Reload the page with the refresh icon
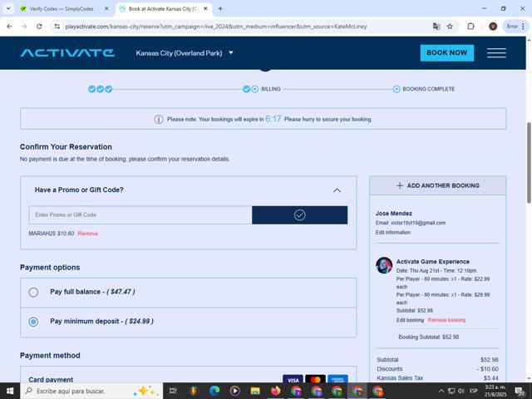Viewport: 532px width, 399px height. point(39,27)
